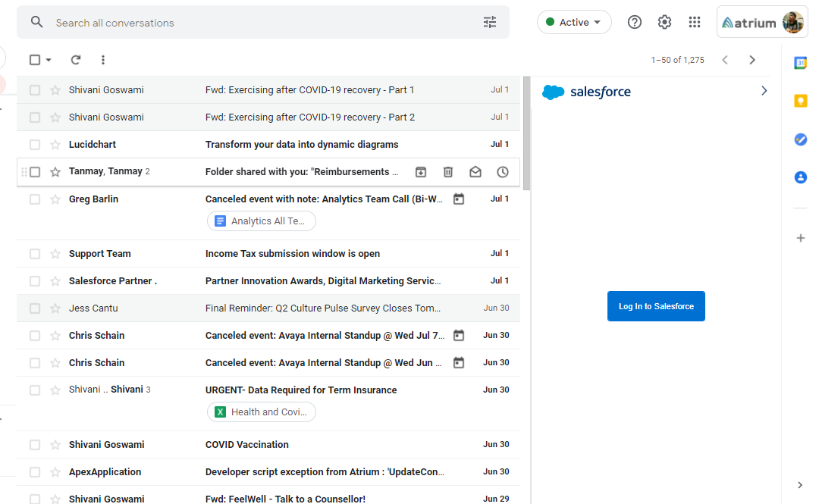The width and height of the screenshot is (819, 504).
Task: Check the Lucidchart email checkbox
Action: [x=35, y=145]
